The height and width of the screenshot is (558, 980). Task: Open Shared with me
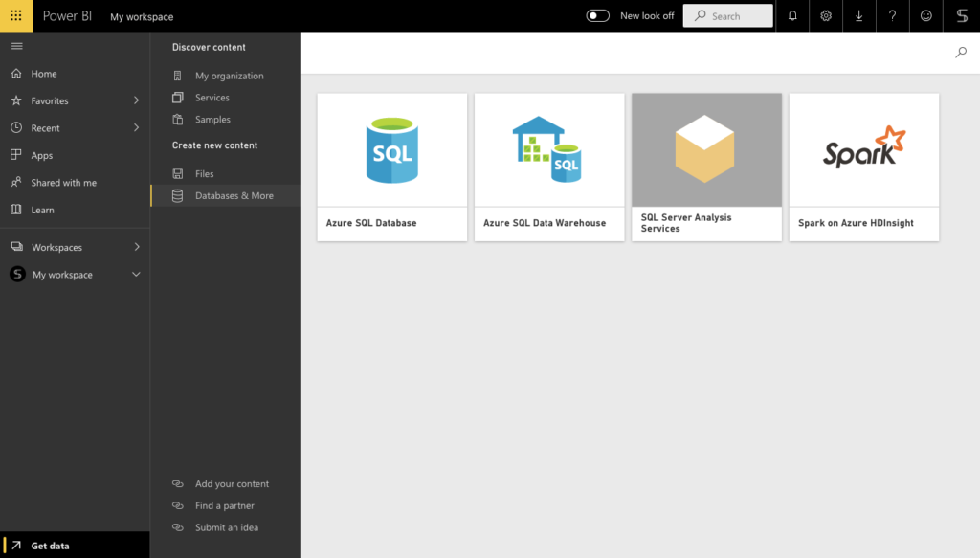click(75, 183)
